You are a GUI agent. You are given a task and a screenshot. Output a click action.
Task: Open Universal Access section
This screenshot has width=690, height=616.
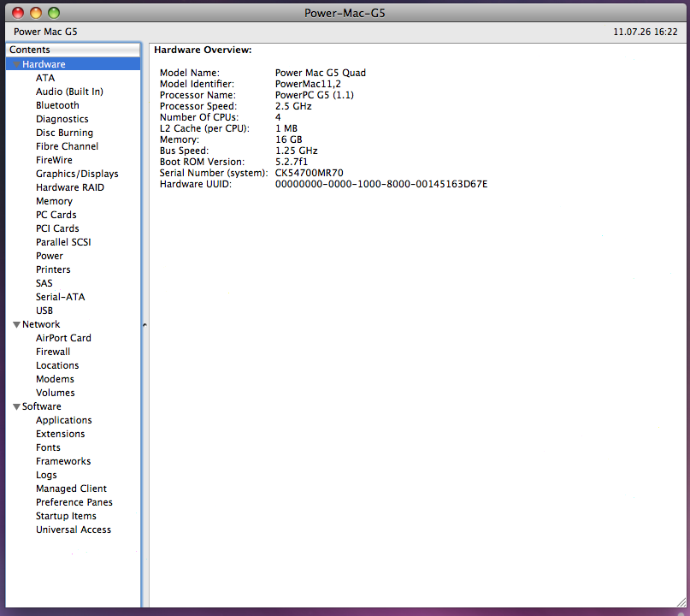[74, 530]
